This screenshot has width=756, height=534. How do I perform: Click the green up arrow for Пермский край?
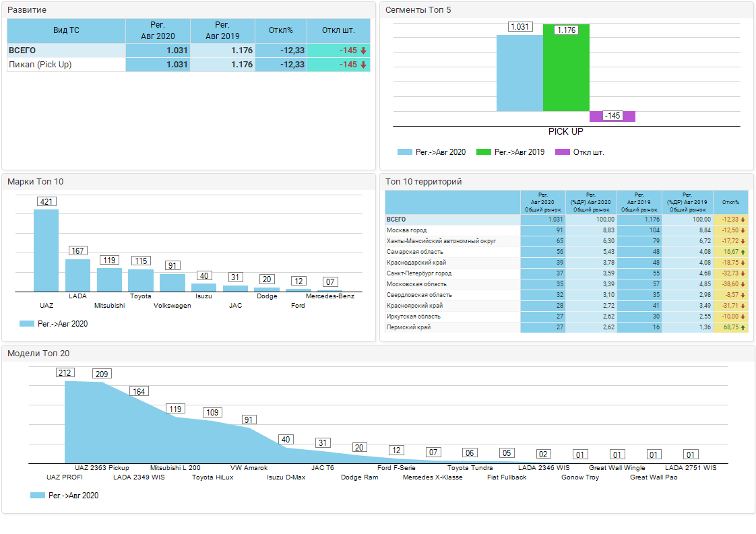click(743, 327)
